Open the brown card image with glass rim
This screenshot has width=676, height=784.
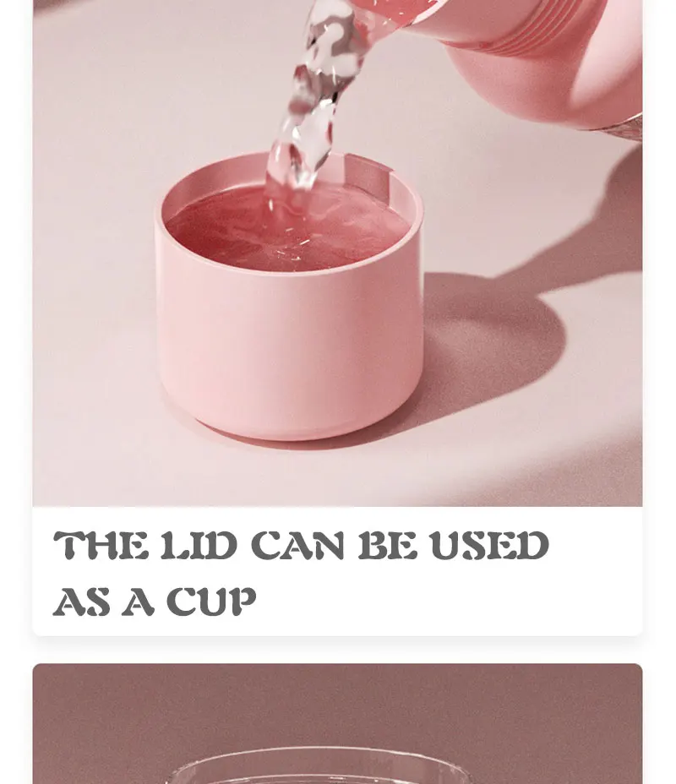[x=337, y=723]
